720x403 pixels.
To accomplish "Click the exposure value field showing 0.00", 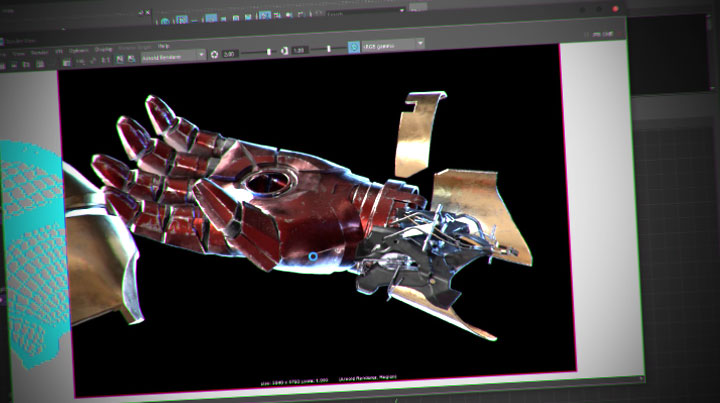I will (x=230, y=54).
